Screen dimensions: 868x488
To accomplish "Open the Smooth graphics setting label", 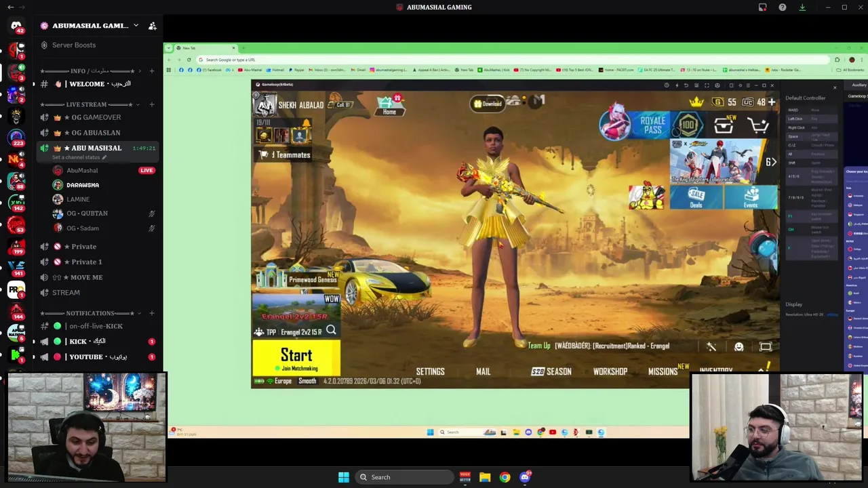I will point(307,382).
